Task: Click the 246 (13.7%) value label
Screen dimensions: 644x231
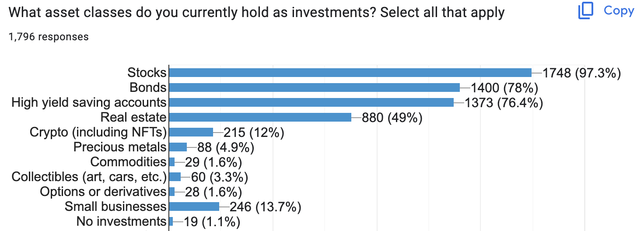Action: point(266,207)
